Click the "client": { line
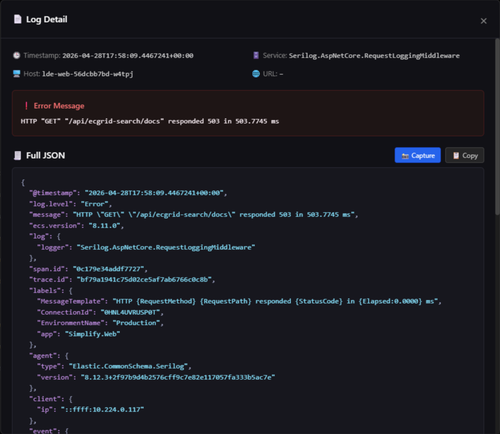This screenshot has height=434, width=500. click(51, 399)
